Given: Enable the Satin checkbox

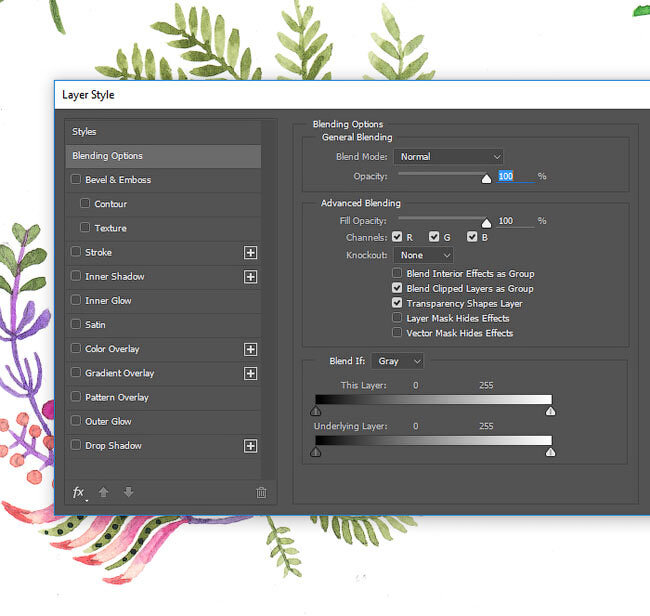Looking at the screenshot, I should click(76, 324).
